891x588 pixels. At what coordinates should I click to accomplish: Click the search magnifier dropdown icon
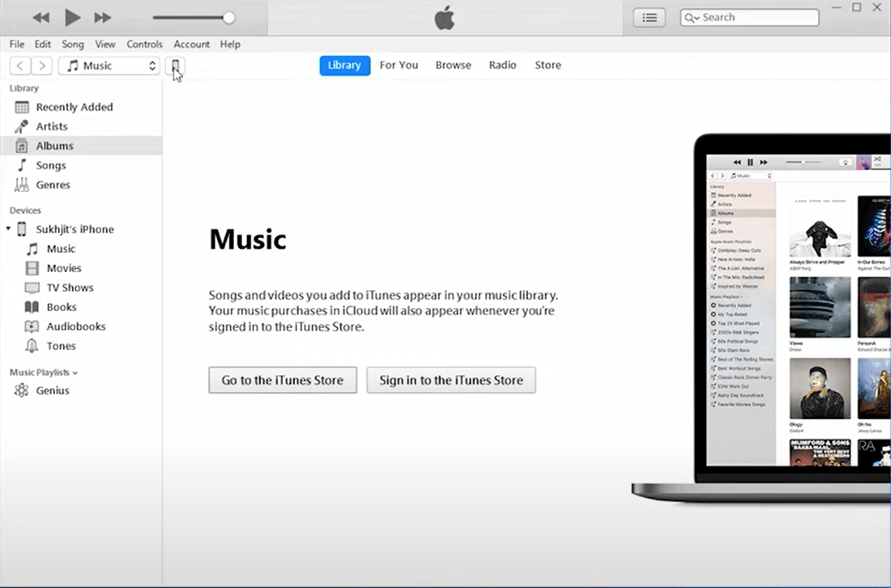692,18
